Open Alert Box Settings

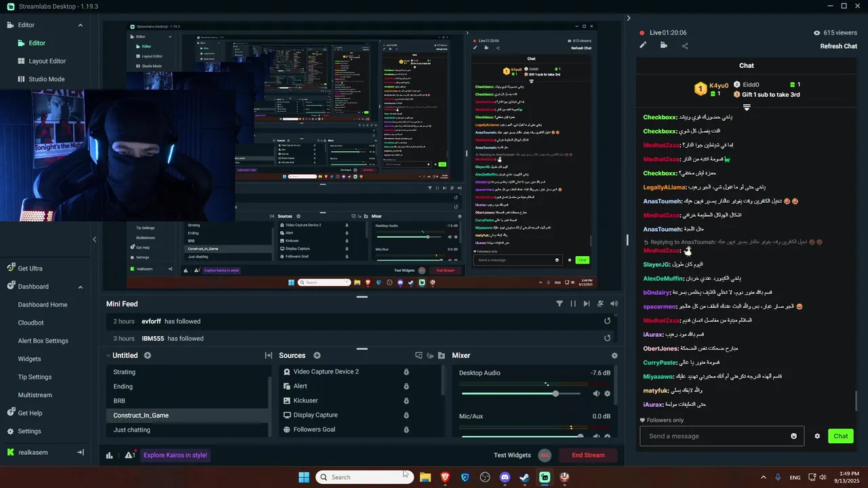pos(43,341)
